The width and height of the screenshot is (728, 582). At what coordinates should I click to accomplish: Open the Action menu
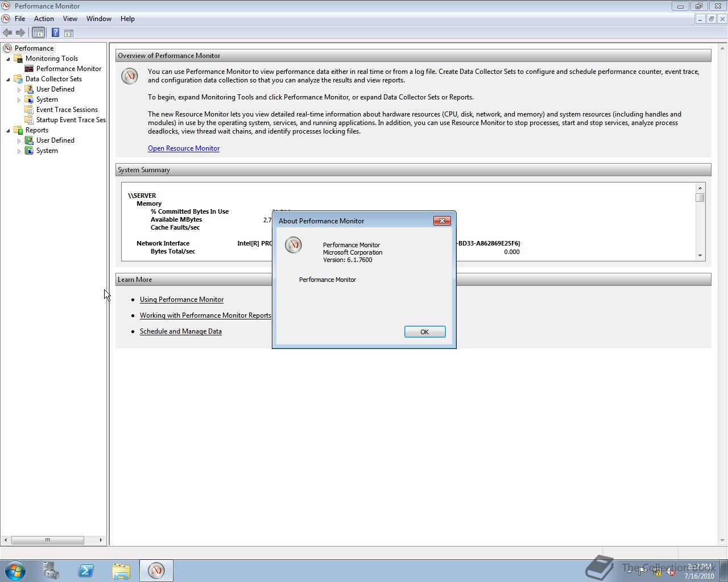44,19
